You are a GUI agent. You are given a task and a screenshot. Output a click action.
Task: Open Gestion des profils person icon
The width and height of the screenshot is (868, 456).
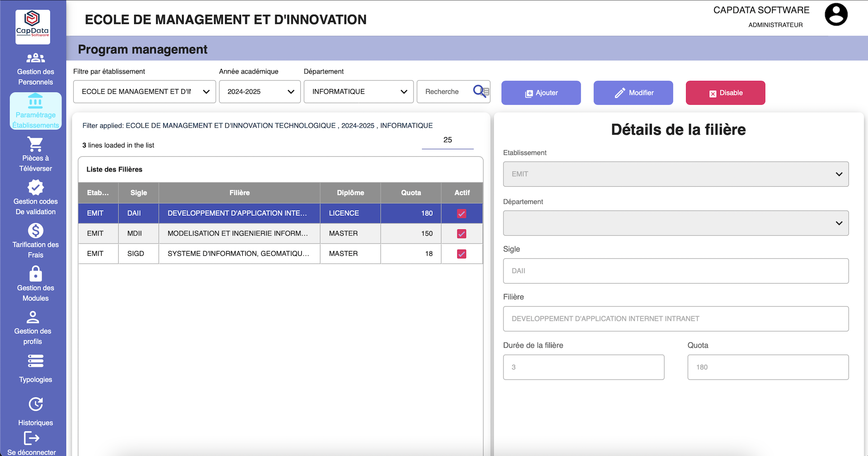pos(33,317)
